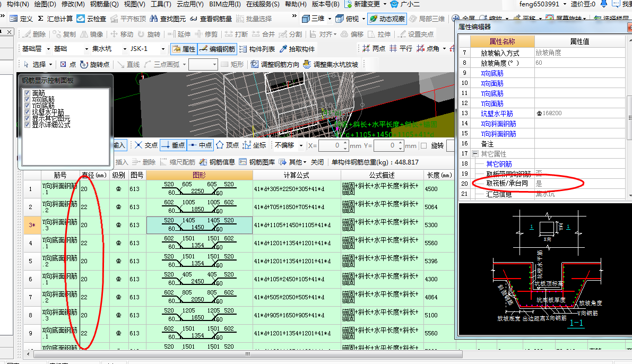Uncheck 显示其它图元 checkbox

[27, 118]
